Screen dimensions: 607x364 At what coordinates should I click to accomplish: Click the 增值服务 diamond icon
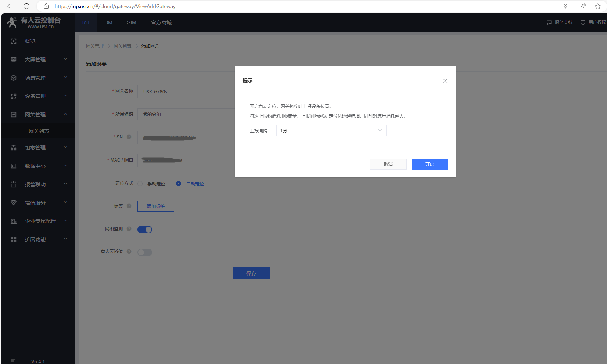pos(14,203)
